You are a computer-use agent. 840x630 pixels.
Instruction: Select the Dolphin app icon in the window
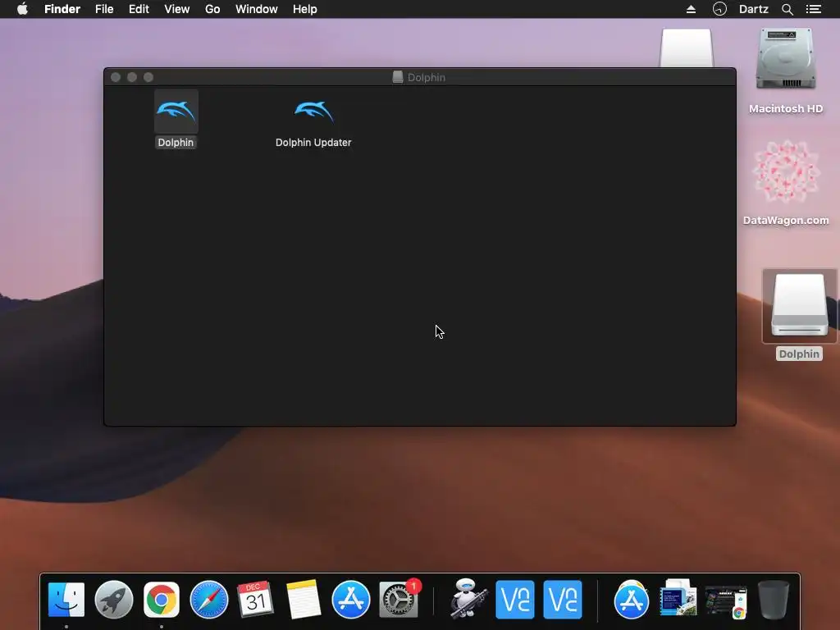pyautogui.click(x=176, y=112)
